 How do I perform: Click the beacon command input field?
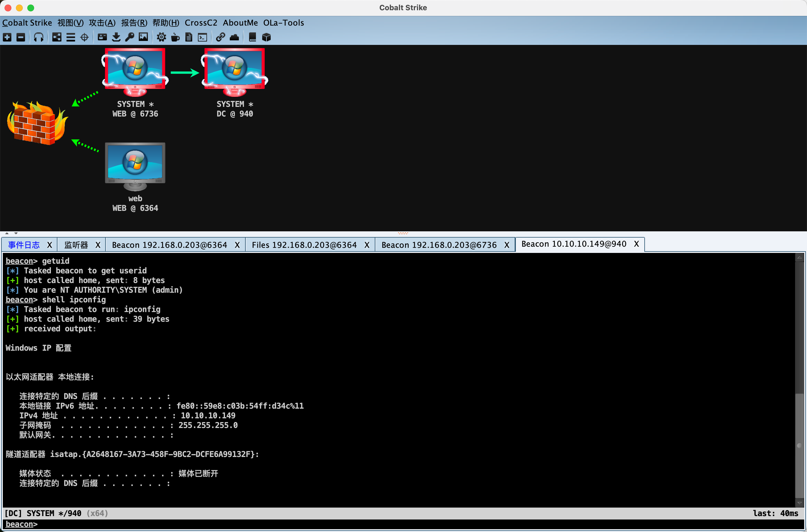(407, 524)
